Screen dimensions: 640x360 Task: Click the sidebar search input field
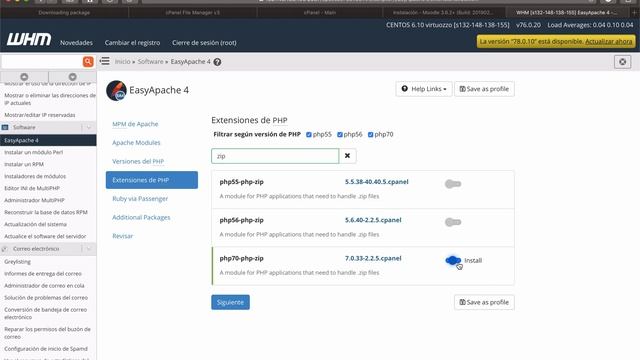tap(42, 62)
